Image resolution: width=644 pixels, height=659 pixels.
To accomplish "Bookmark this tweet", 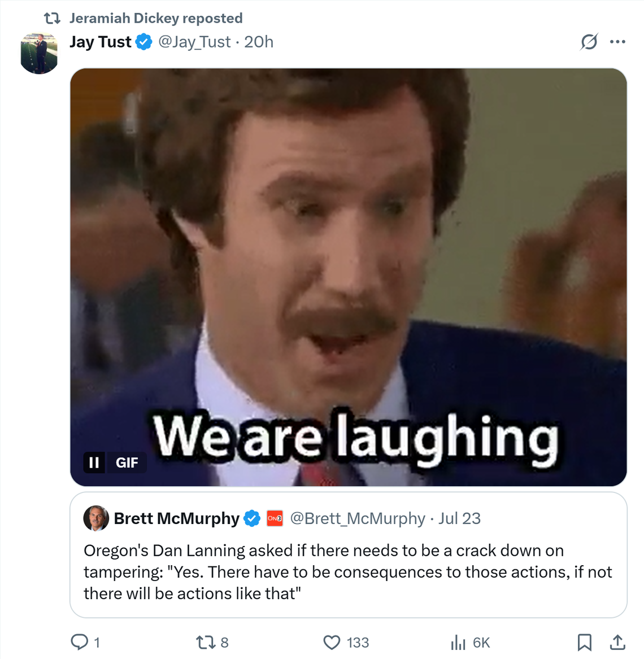I will (586, 642).
